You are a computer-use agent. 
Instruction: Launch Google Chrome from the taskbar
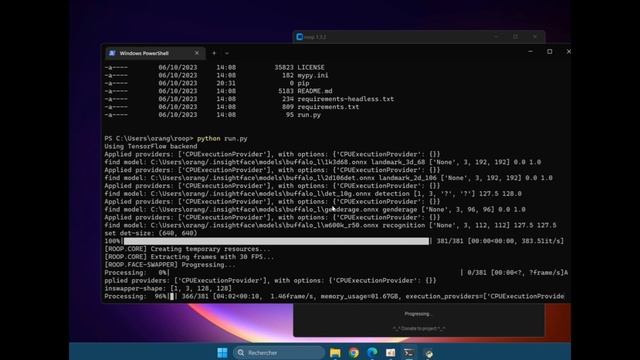354,353
